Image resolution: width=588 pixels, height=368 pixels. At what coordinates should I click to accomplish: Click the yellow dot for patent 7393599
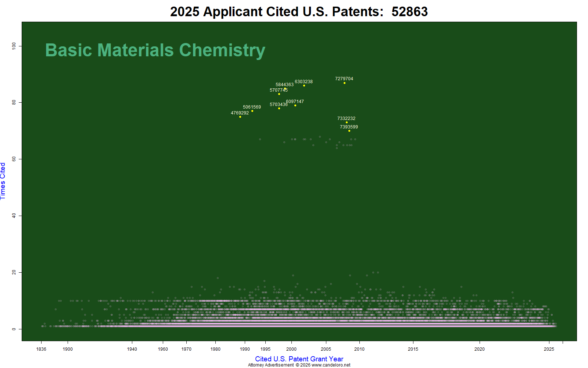(x=349, y=131)
